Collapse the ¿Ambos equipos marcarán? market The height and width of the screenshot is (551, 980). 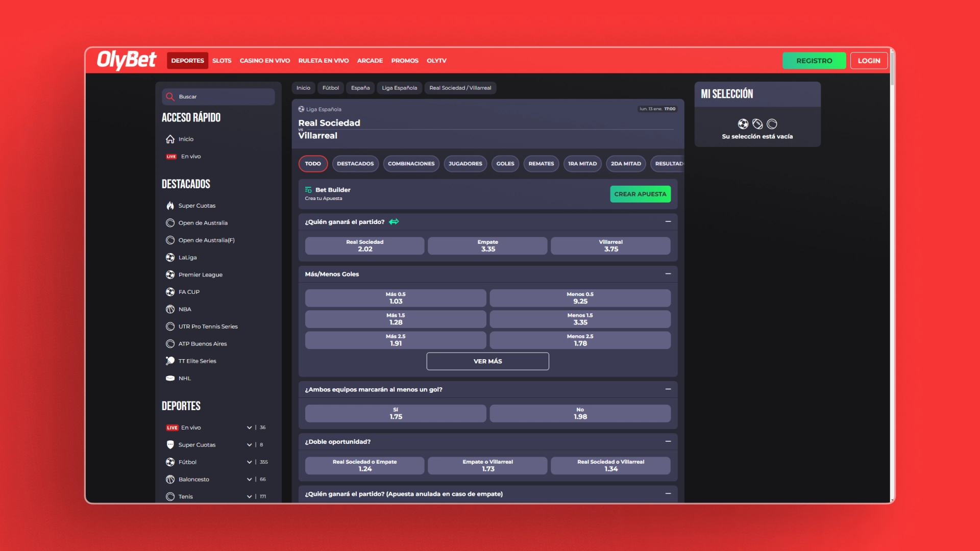pyautogui.click(x=668, y=389)
